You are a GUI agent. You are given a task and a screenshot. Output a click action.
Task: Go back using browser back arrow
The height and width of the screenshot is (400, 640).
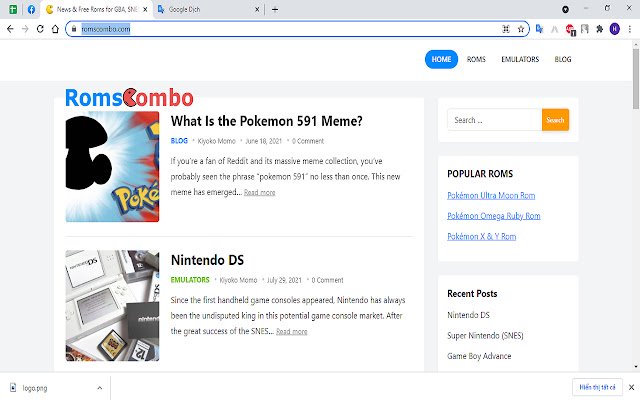pyautogui.click(x=10, y=29)
